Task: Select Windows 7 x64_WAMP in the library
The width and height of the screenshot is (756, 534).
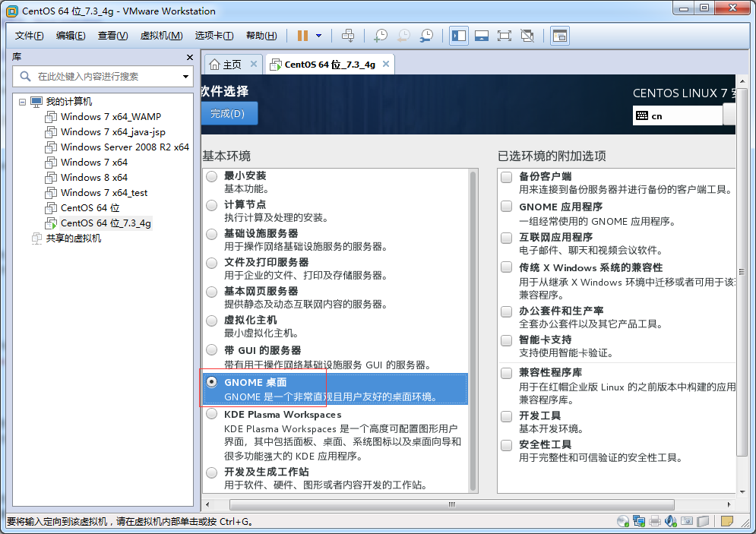Action: pyautogui.click(x=111, y=117)
